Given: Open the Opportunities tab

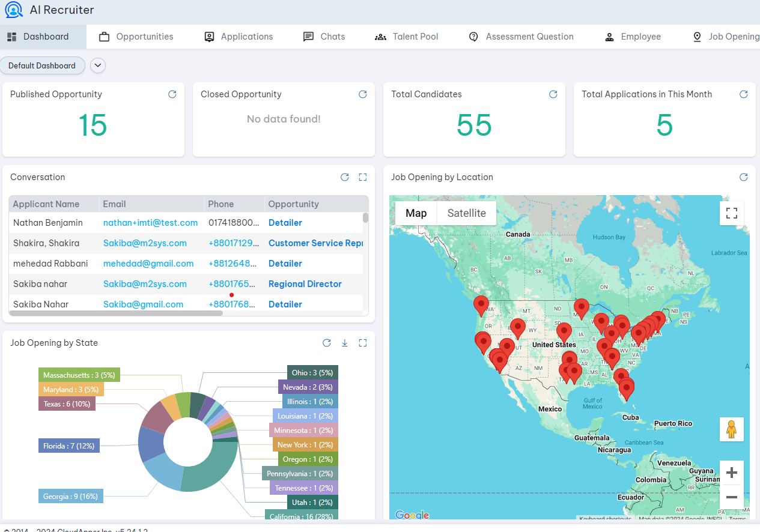Looking at the screenshot, I should (136, 37).
